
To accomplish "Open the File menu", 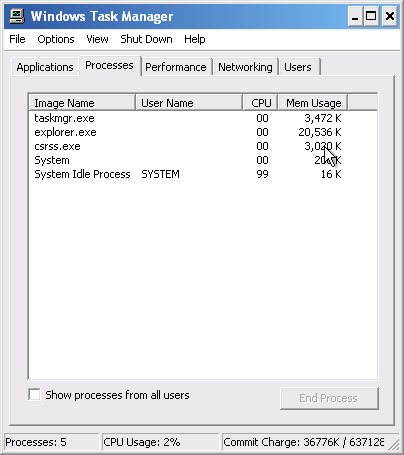I will point(17,39).
